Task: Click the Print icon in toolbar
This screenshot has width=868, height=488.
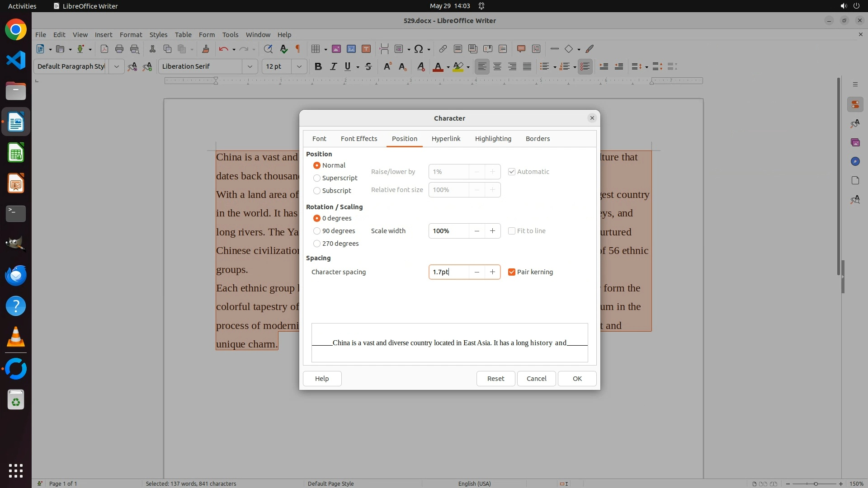Action: point(119,49)
